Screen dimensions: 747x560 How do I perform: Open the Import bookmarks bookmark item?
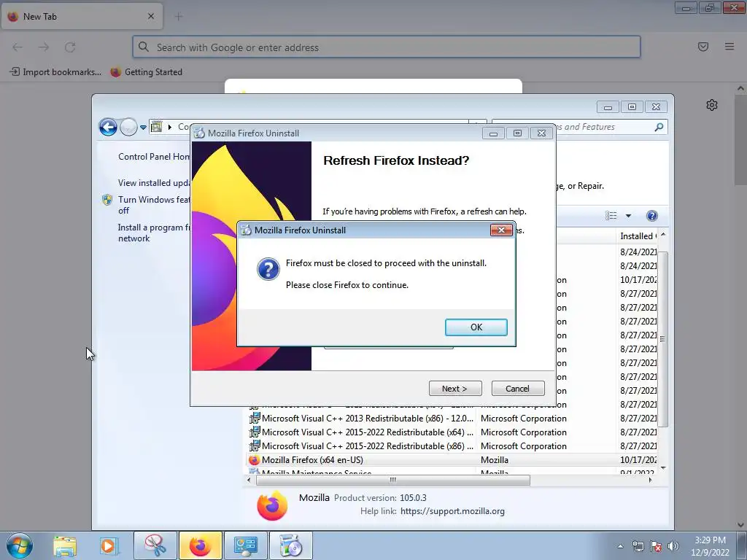pos(55,72)
